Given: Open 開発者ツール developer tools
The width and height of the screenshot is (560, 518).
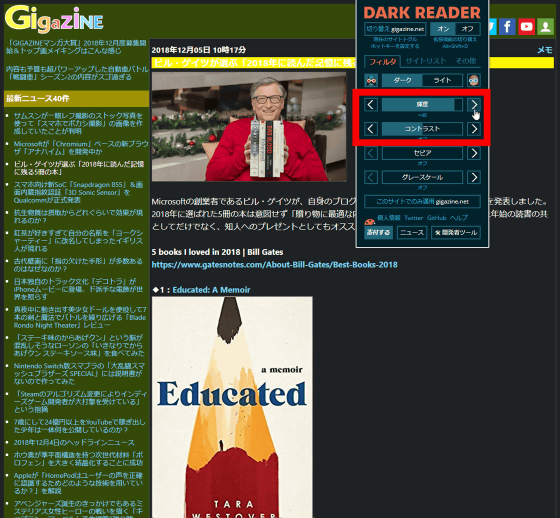Looking at the screenshot, I should point(456,233).
